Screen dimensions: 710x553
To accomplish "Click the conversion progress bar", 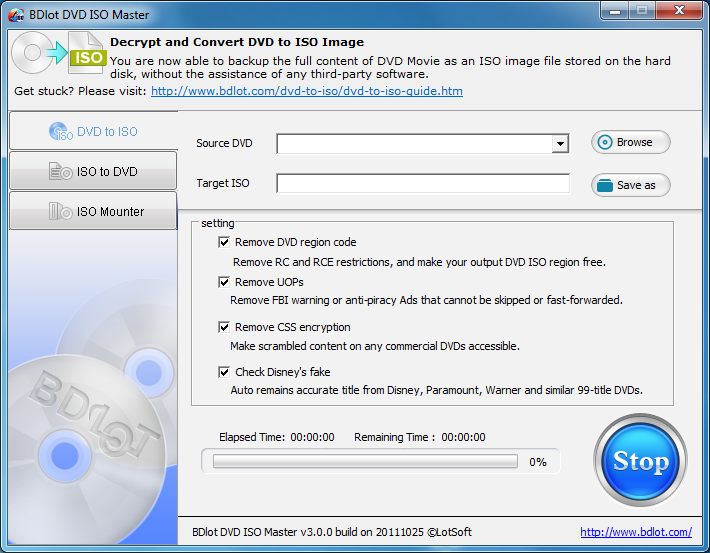I will click(x=365, y=462).
